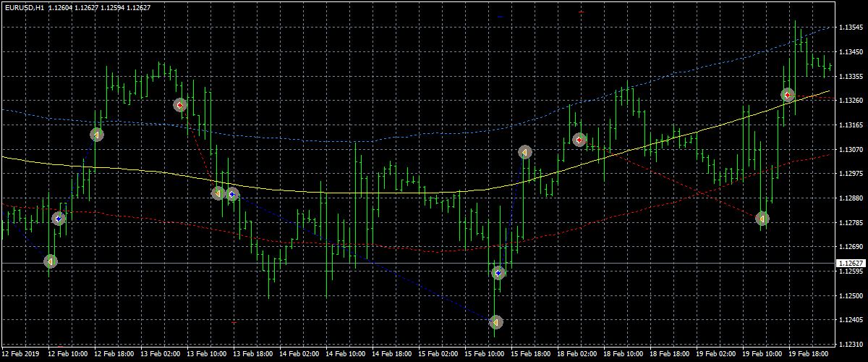Screen dimensions: 868x362
Task: Click the 19 Feb 18:00 time label
Action: point(807,354)
